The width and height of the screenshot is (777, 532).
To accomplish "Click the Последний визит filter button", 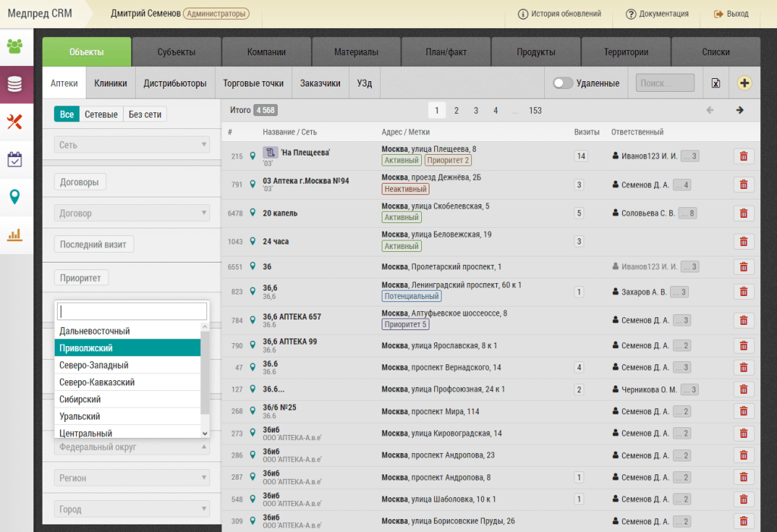I will point(93,244).
